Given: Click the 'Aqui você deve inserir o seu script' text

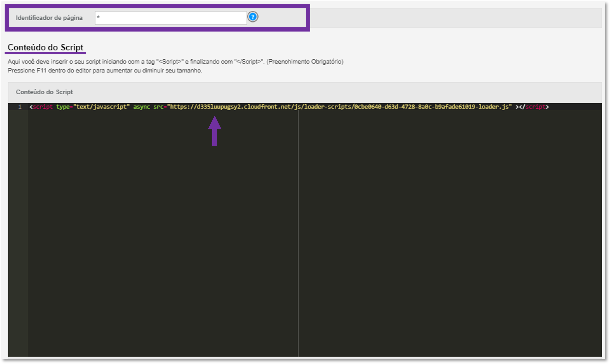Looking at the screenshot, I should [x=175, y=62].
